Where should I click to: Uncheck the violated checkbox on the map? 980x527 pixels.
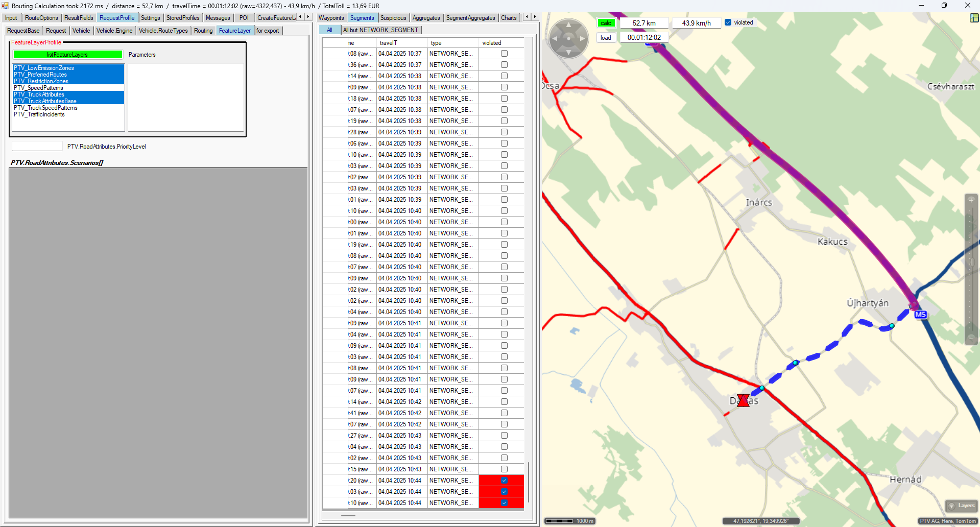coord(728,22)
